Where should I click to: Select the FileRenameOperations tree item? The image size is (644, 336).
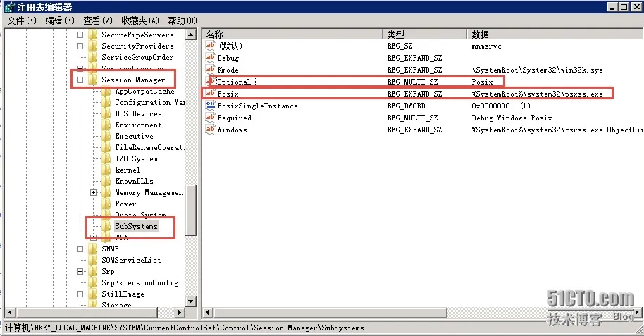point(150,147)
